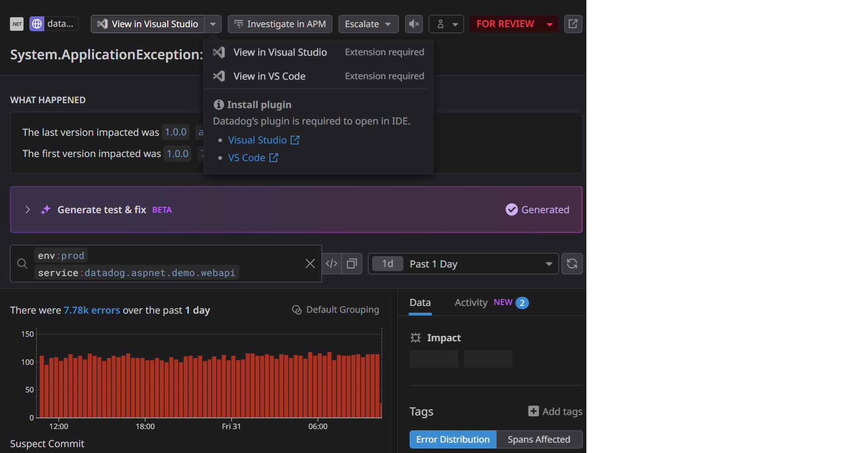The width and height of the screenshot is (868, 453).
Task: Switch to the Activity tab
Action: point(470,303)
